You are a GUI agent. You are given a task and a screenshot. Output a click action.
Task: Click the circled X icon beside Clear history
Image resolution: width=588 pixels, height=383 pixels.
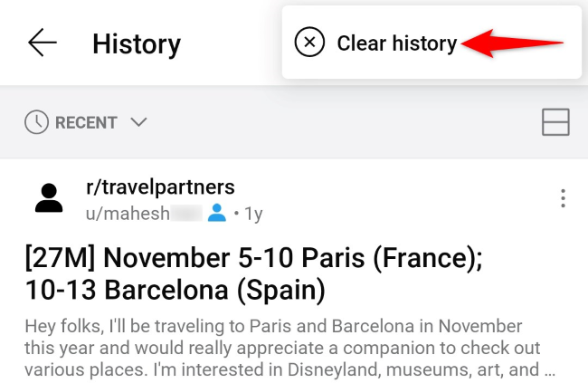click(309, 43)
